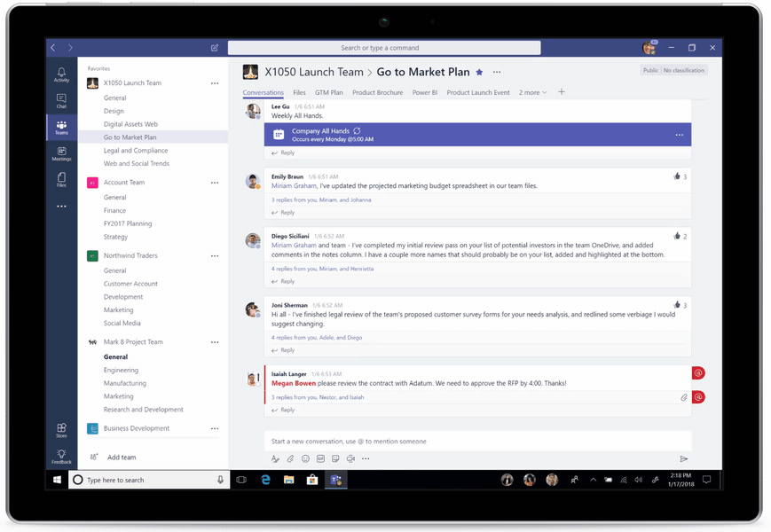
Task: Open the emoji picker
Action: 305,458
